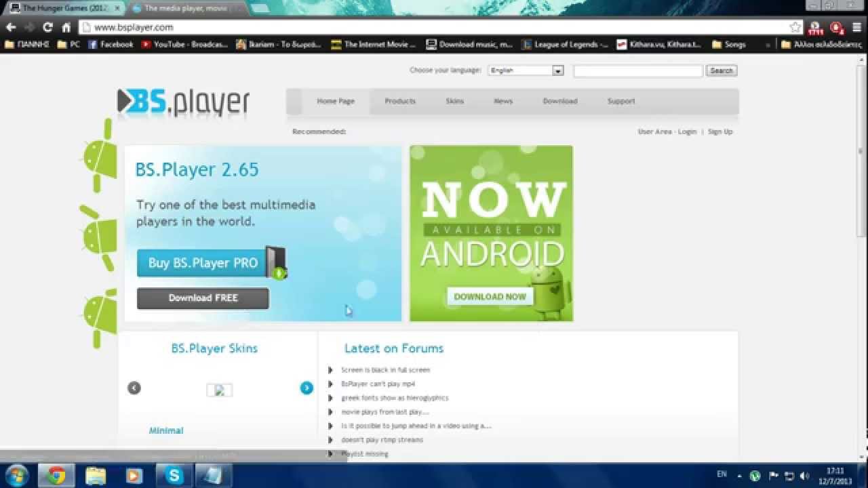This screenshot has height=488, width=868.
Task: Click the EN language indicator in taskbar
Action: point(722,474)
